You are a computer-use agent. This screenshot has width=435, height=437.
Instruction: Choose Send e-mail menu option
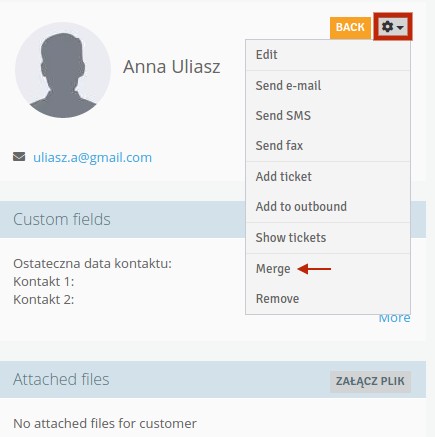tap(328, 86)
